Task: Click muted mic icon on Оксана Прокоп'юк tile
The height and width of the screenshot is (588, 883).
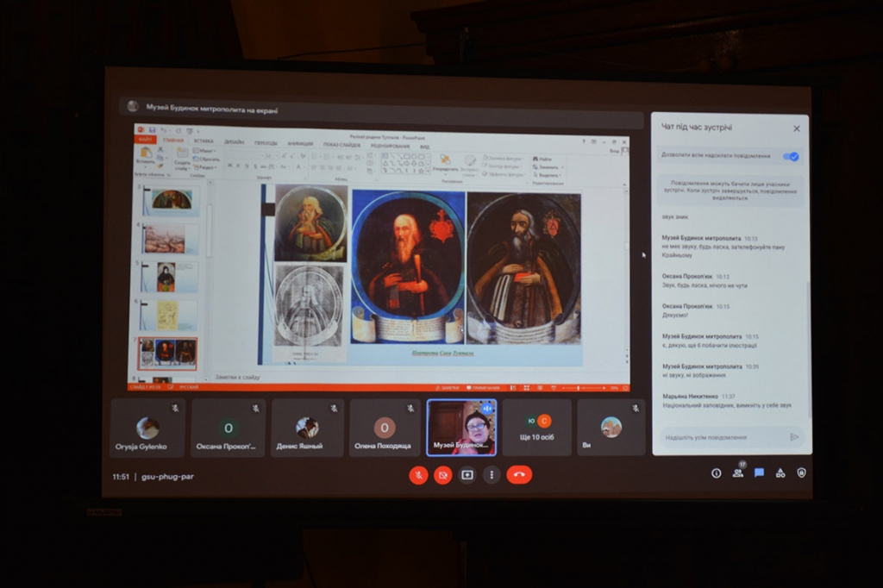Action: [x=255, y=409]
